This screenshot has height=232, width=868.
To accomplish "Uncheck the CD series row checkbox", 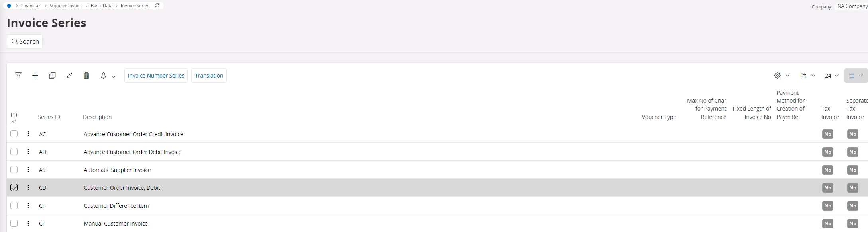I will [14, 187].
